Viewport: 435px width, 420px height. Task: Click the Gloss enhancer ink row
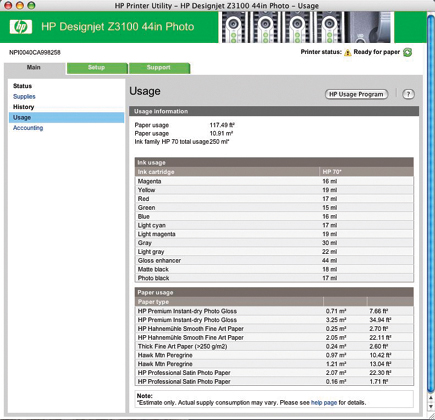[274, 260]
